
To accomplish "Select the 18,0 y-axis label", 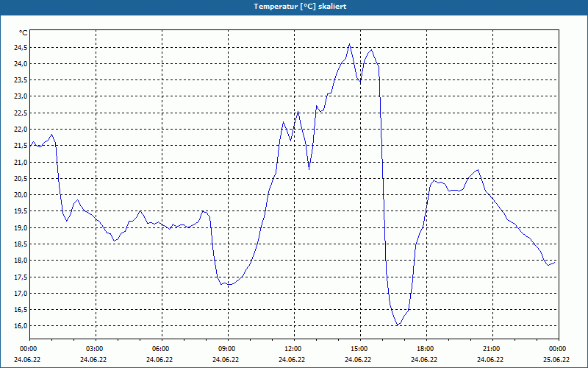I will pos(21,261).
